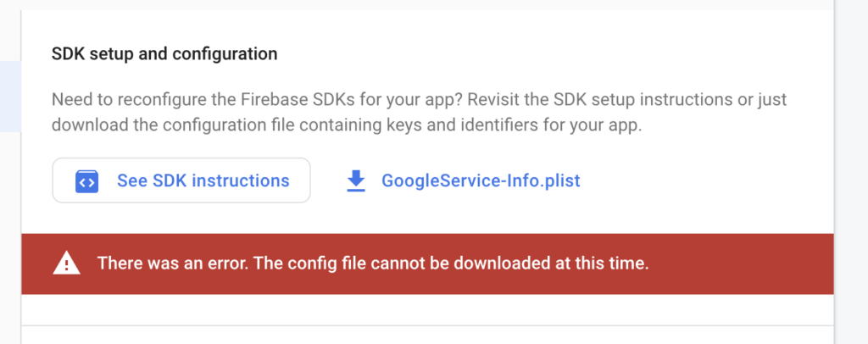Click empty red area at right of error banner
Image resolution: width=868 pixels, height=344 pixels.
742,264
